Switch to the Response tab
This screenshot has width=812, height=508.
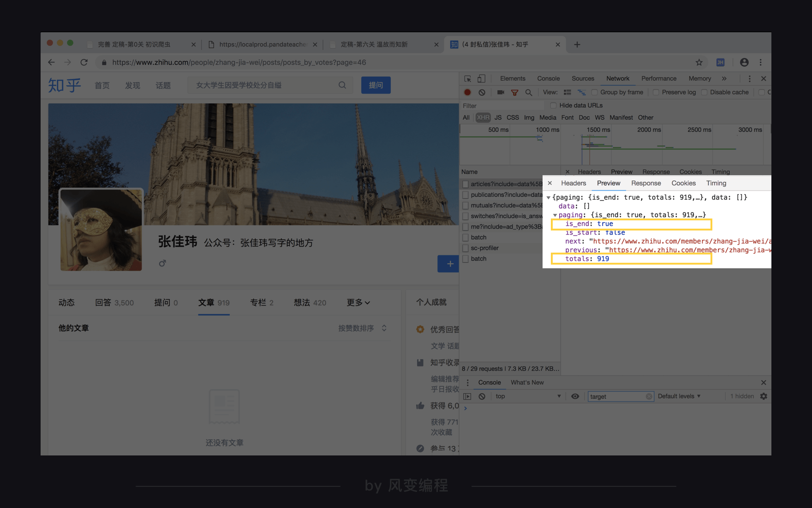click(646, 183)
